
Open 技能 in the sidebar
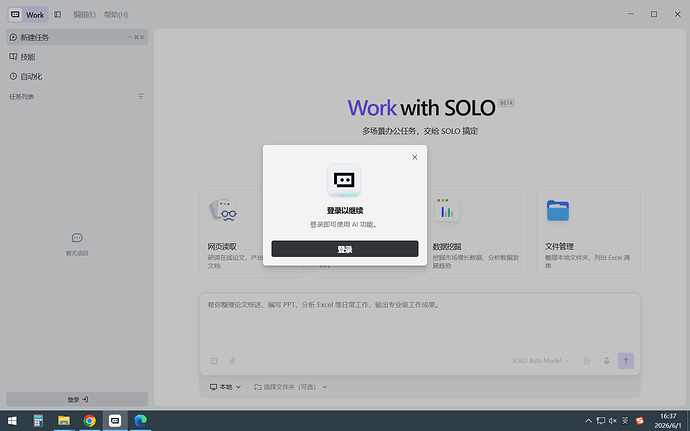[77, 57]
